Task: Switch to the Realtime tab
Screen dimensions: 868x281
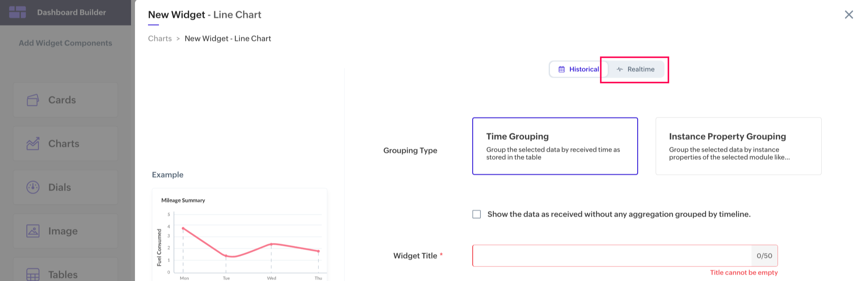Action: (635, 69)
